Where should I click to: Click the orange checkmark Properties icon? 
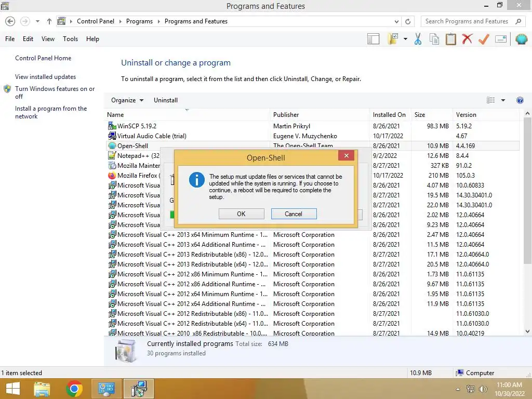pyautogui.click(x=484, y=39)
